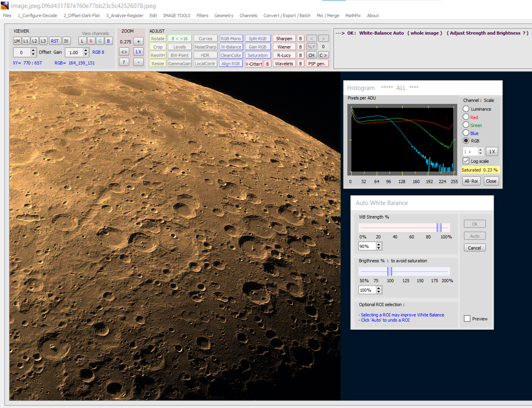Viewport: 532px width, 408px height.
Task: Enable the Preview checkbox
Action: click(467, 319)
